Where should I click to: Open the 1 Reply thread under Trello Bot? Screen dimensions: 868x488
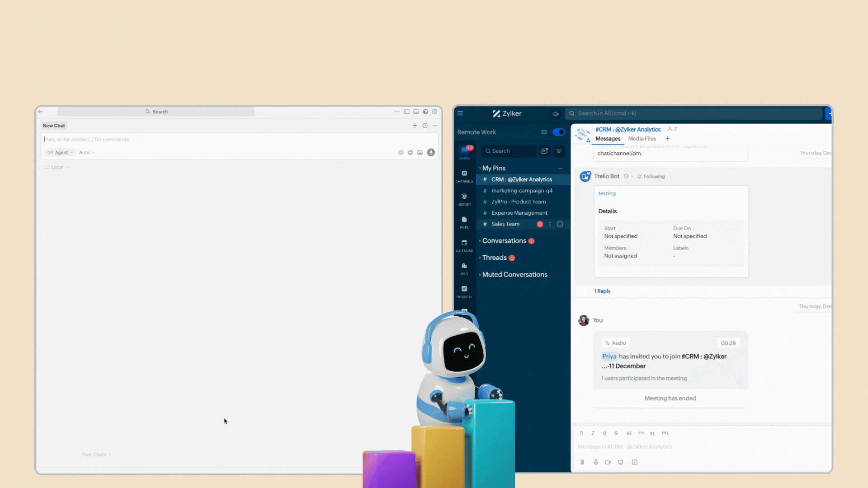click(602, 291)
